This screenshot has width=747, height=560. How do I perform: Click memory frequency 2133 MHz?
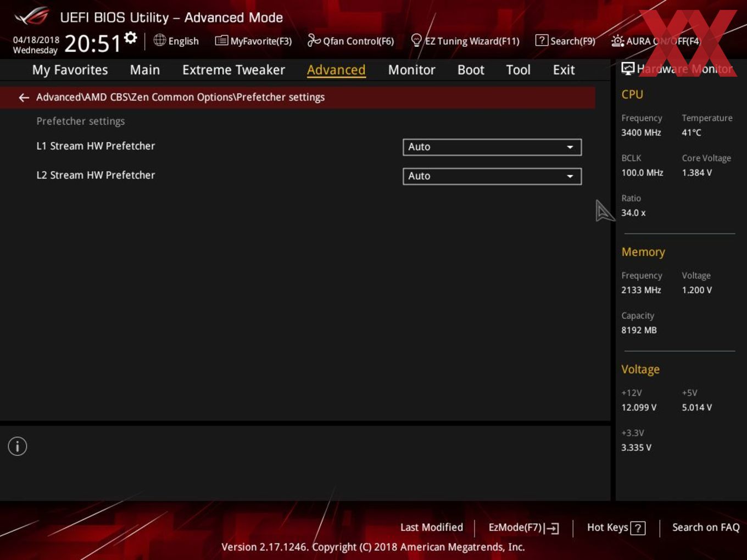641,290
